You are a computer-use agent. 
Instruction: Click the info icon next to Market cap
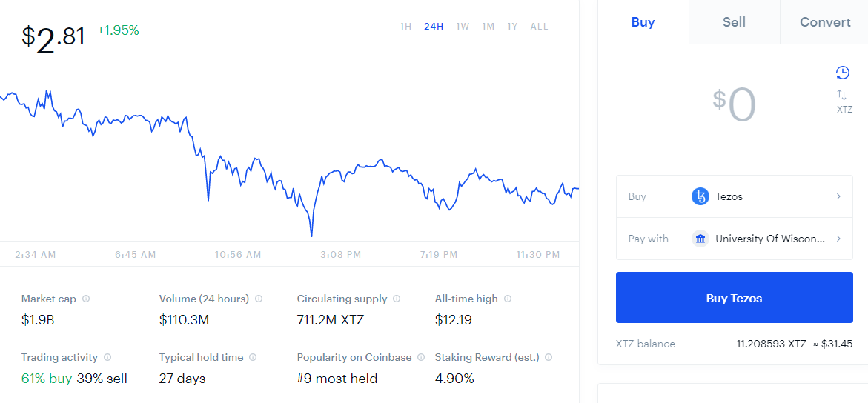pos(86,299)
